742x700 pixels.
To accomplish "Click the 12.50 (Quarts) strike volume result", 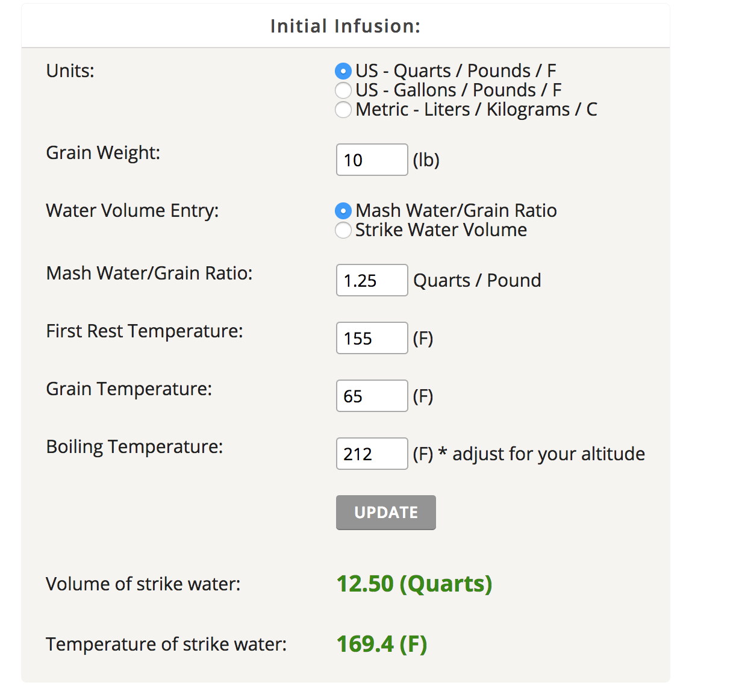I will point(414,584).
